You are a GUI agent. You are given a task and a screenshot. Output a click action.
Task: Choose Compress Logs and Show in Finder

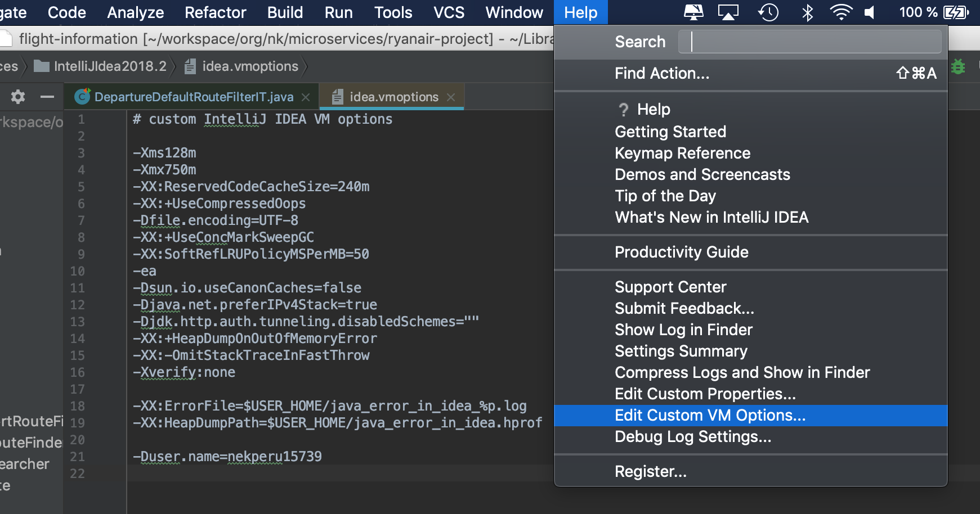751,372
